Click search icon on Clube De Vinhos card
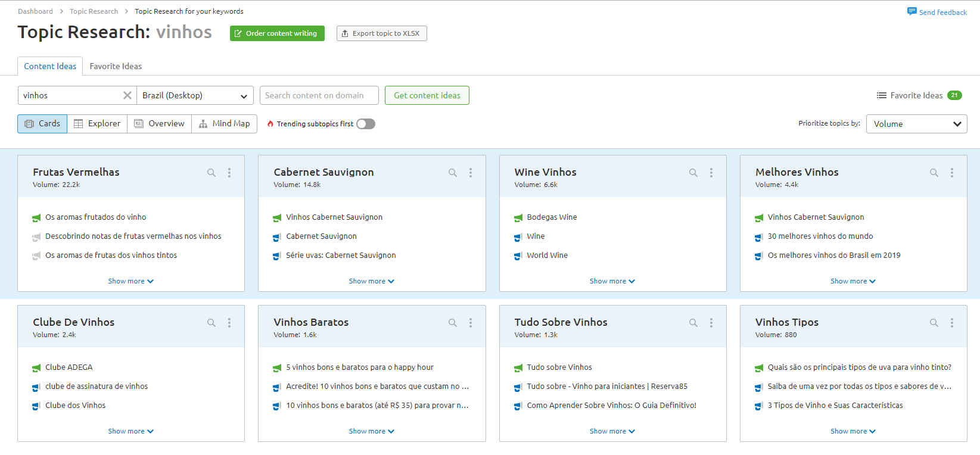The width and height of the screenshot is (980, 455). [211, 323]
